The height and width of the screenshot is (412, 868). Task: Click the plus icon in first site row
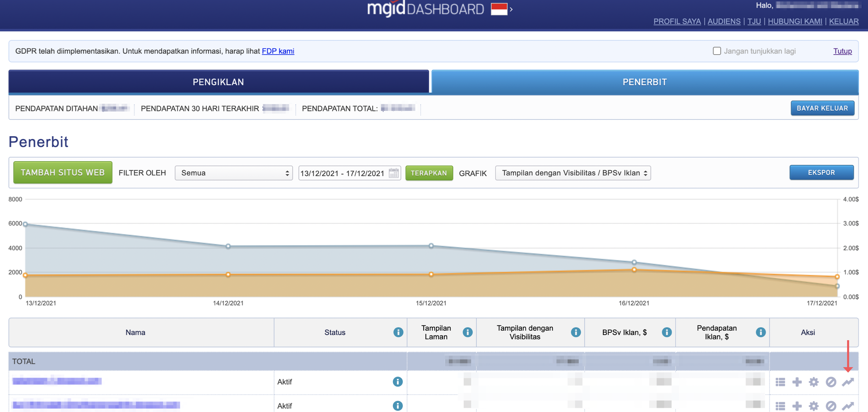coord(797,382)
